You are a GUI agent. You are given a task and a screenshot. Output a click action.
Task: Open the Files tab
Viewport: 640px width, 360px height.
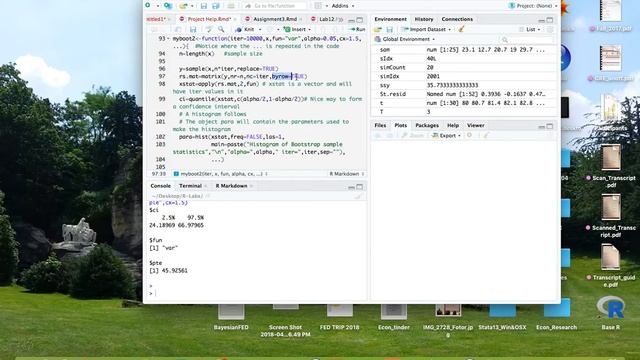380,126
